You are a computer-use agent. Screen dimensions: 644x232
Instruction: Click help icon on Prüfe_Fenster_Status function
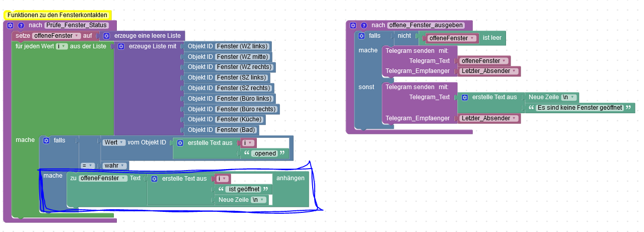pyautogui.click(x=21, y=25)
